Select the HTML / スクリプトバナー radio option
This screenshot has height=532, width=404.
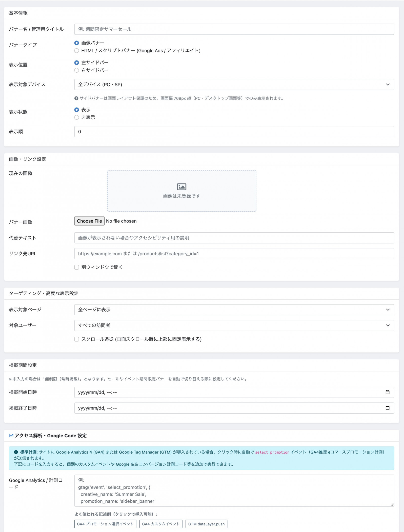point(76,51)
